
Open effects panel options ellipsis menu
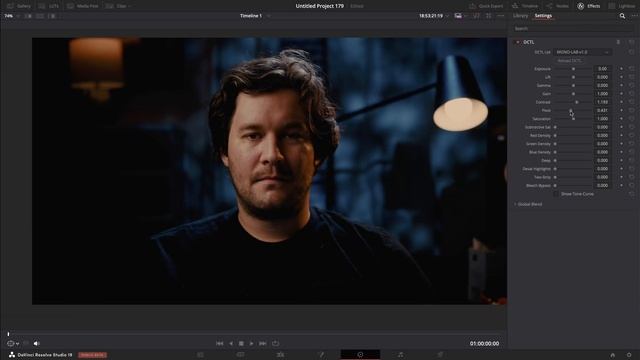pos(634,16)
